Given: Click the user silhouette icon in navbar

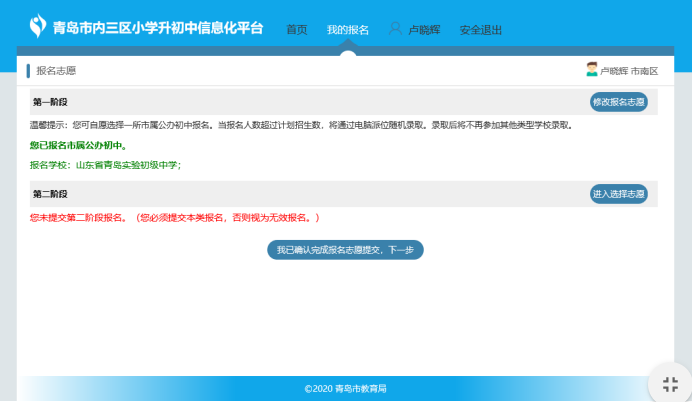Looking at the screenshot, I should pos(395,29).
